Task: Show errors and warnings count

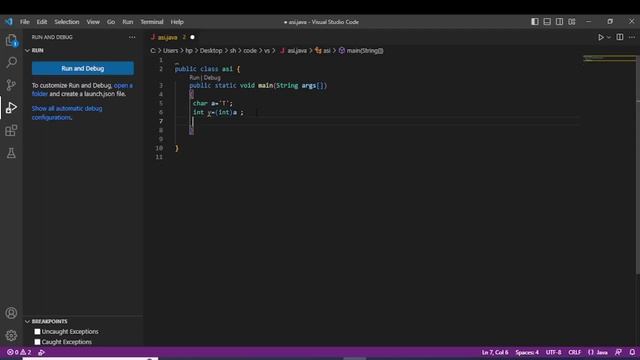Action: coord(19,352)
